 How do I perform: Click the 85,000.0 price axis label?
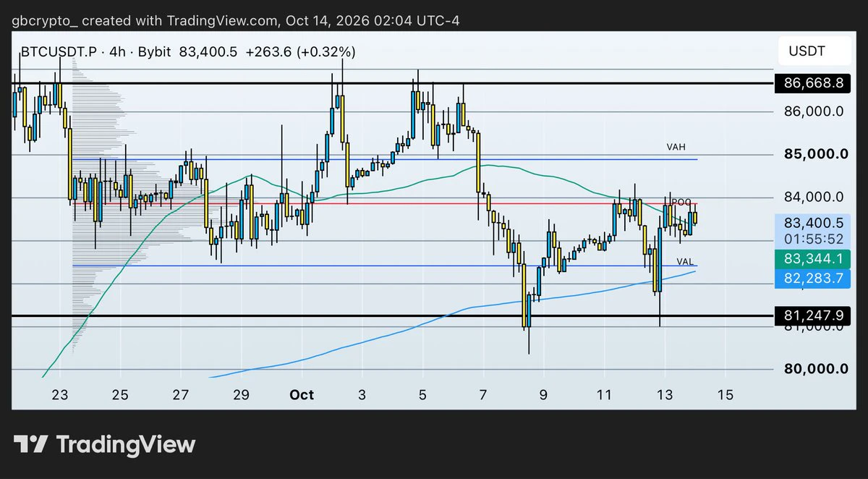814,154
